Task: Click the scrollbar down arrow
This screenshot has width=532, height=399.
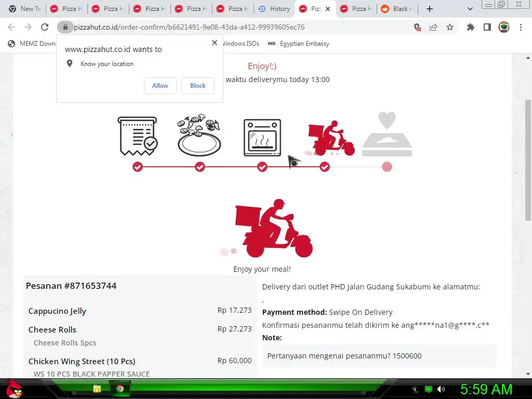Action: pyautogui.click(x=528, y=374)
